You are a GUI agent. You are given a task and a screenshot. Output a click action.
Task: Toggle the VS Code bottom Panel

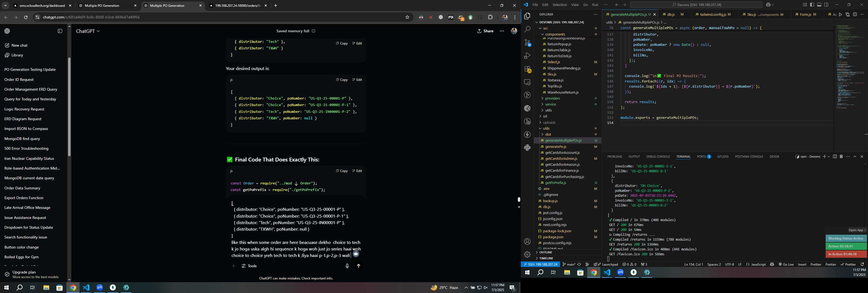pos(819,5)
